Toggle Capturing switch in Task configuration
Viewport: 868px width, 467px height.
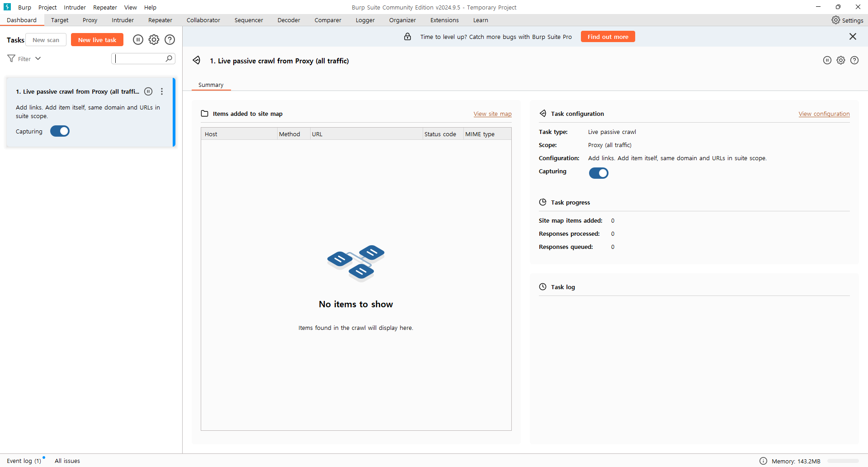click(x=599, y=173)
